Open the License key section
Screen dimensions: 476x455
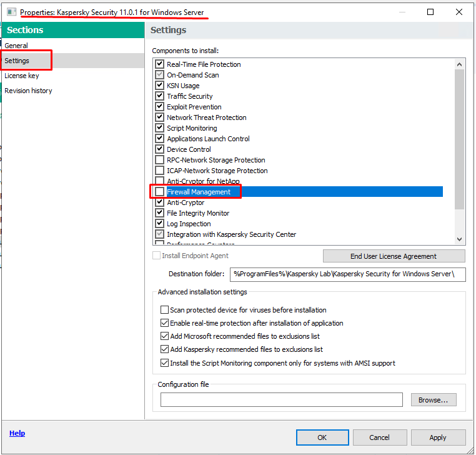coord(22,76)
